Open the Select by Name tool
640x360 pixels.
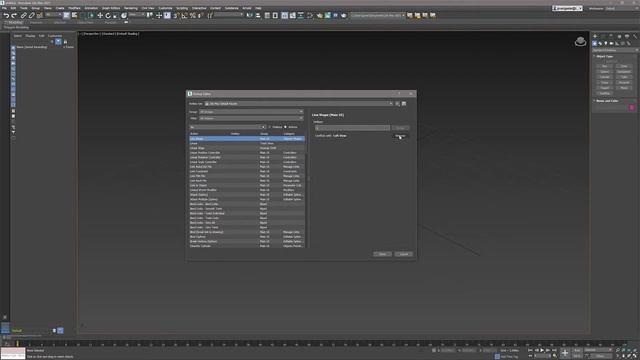74,16
